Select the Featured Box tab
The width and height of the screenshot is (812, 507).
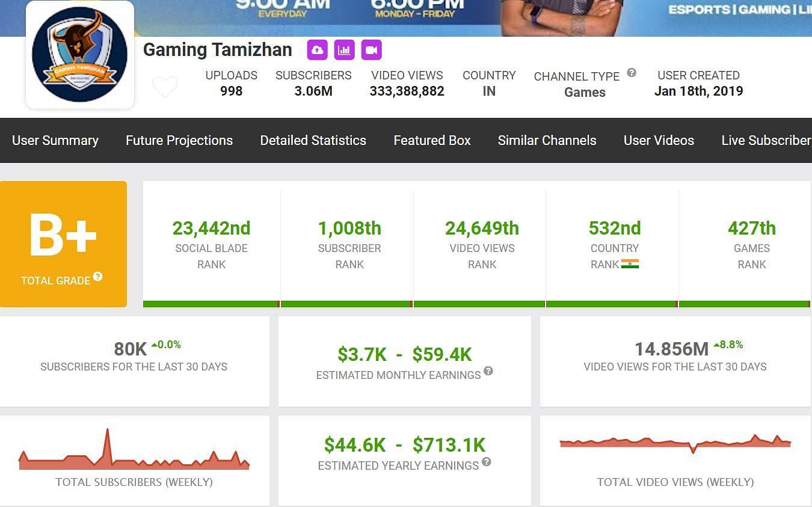point(432,140)
